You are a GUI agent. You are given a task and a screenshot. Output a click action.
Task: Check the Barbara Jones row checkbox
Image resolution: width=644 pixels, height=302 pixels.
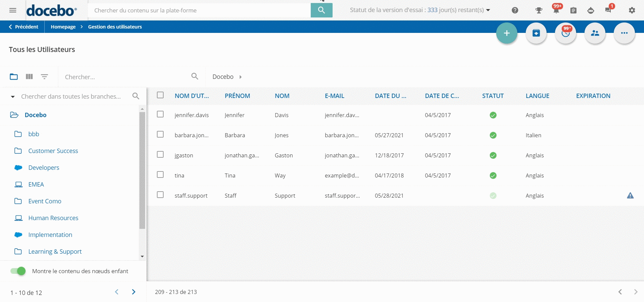(x=160, y=134)
